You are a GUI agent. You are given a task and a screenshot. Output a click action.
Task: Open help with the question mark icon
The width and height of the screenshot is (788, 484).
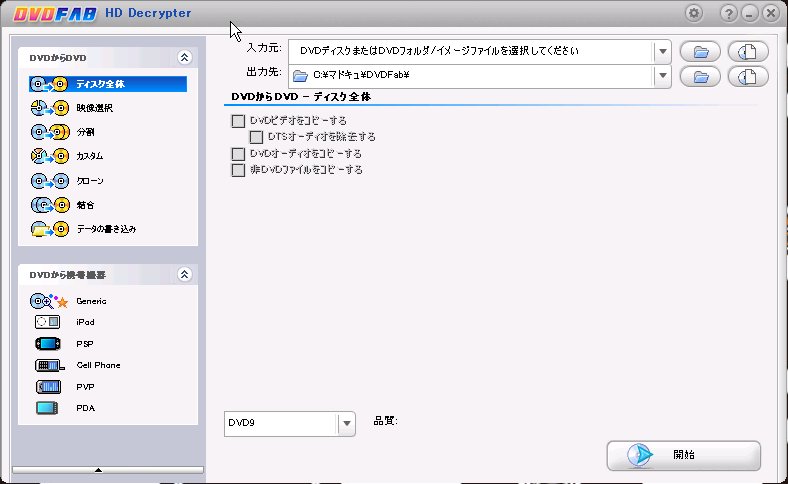(729, 13)
